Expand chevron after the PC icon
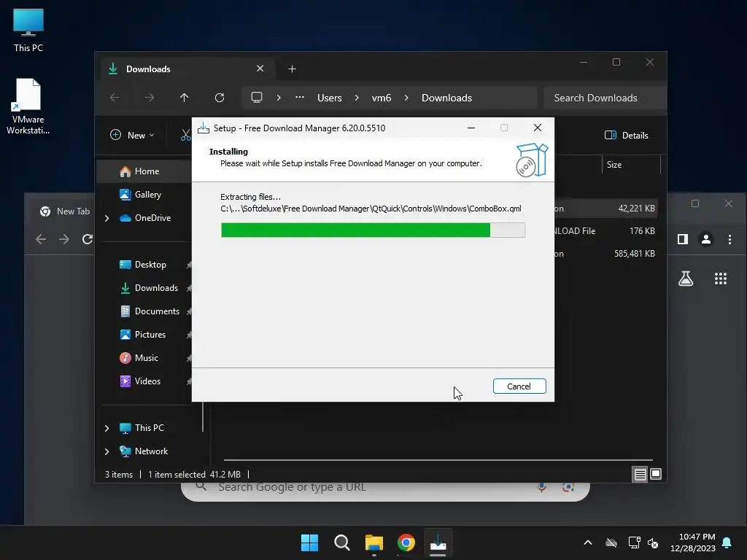Screen dimensions: 747x560 pyautogui.click(x=279, y=98)
